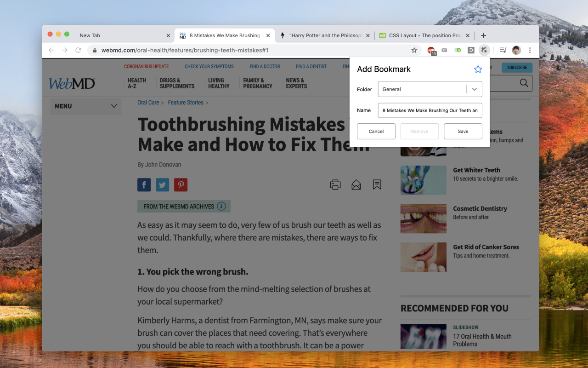The image size is (588, 368).
Task: Reload the current page
Action: click(x=78, y=50)
